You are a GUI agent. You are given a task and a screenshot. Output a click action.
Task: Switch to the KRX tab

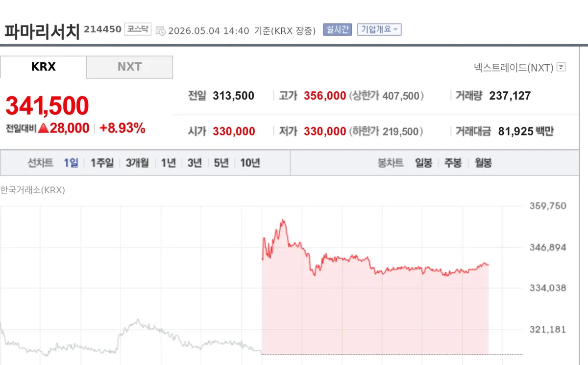44,67
